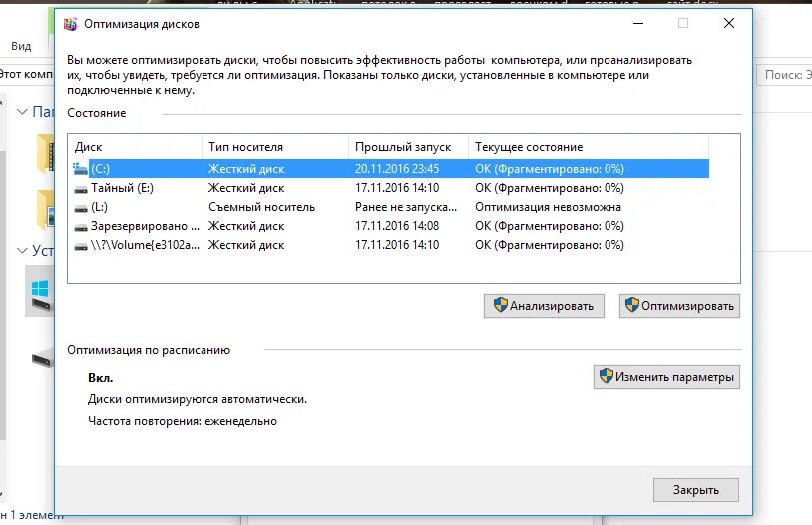812x525 pixels.
Task: Select the \\?\Volume{e3102a... drive name
Action: (145, 245)
